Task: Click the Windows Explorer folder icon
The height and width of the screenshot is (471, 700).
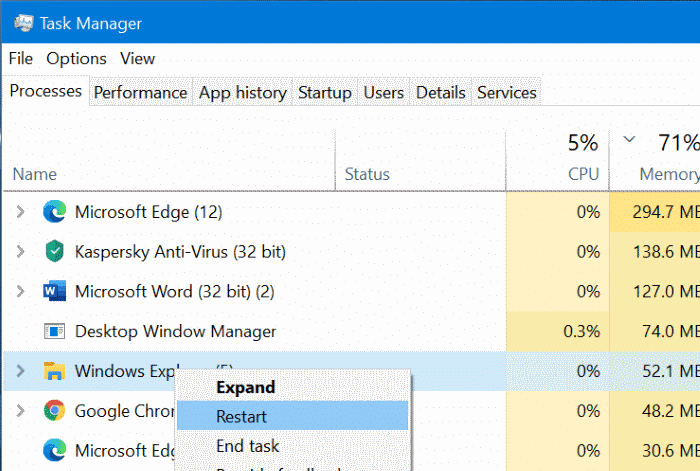Action: tap(54, 371)
